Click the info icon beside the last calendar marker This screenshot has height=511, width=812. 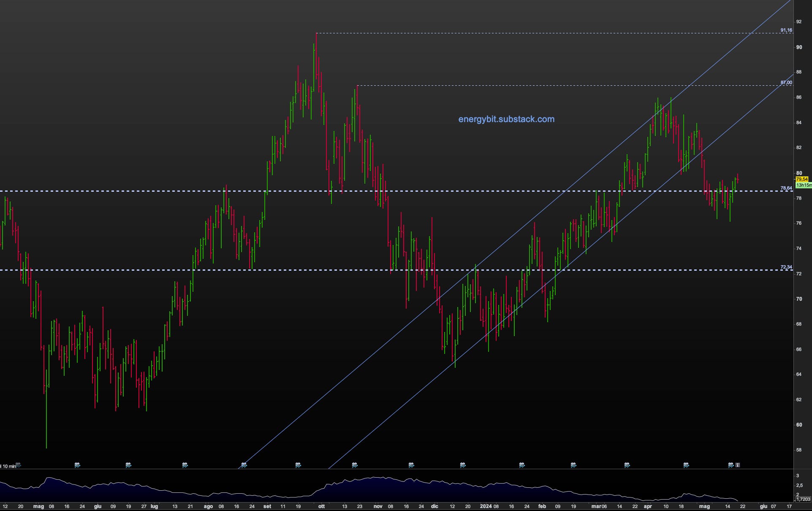[x=738, y=465]
